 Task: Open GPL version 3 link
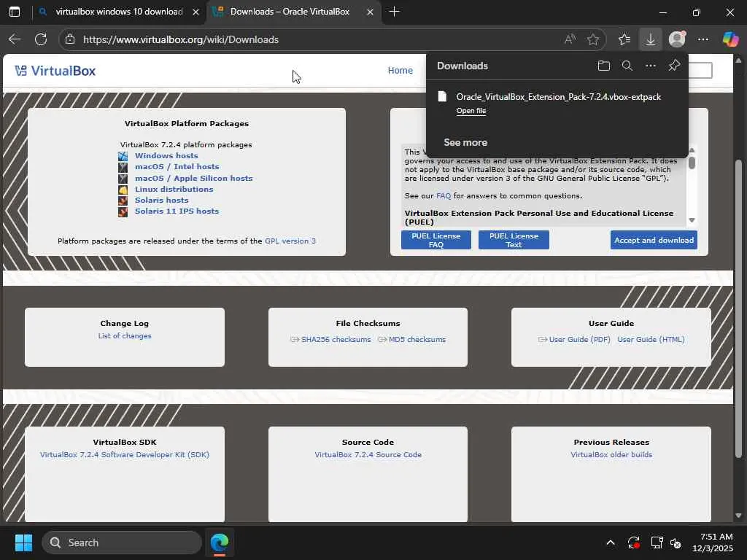click(290, 241)
